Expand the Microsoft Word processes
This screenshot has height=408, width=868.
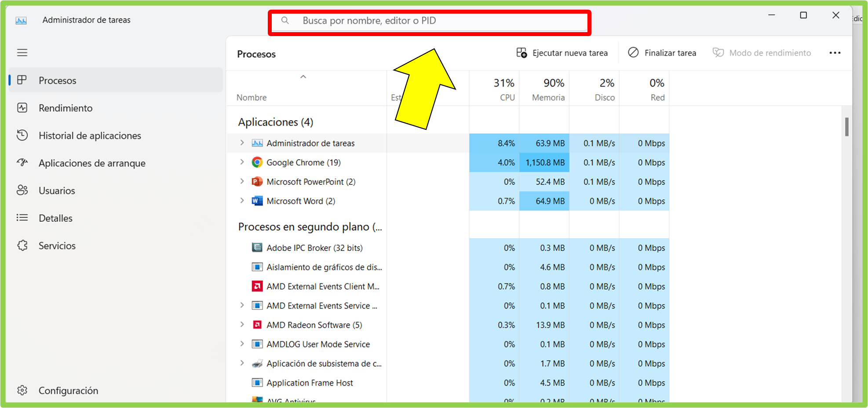(242, 201)
